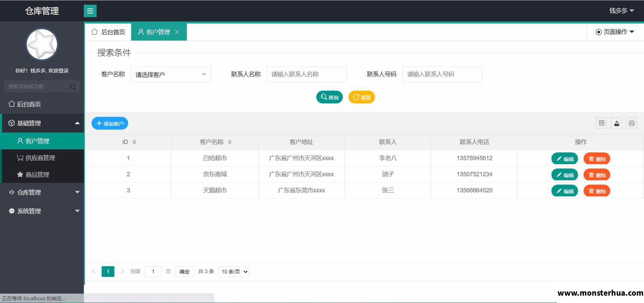Open the 页面操作 dropdown
Viewport: 644px width, 303px height.
[x=615, y=32]
